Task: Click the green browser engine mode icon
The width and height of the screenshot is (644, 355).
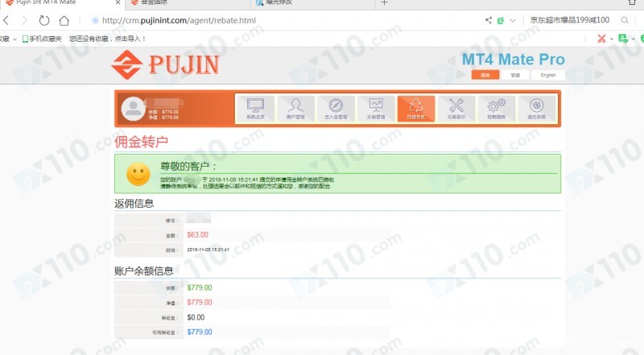Action: pos(501,21)
